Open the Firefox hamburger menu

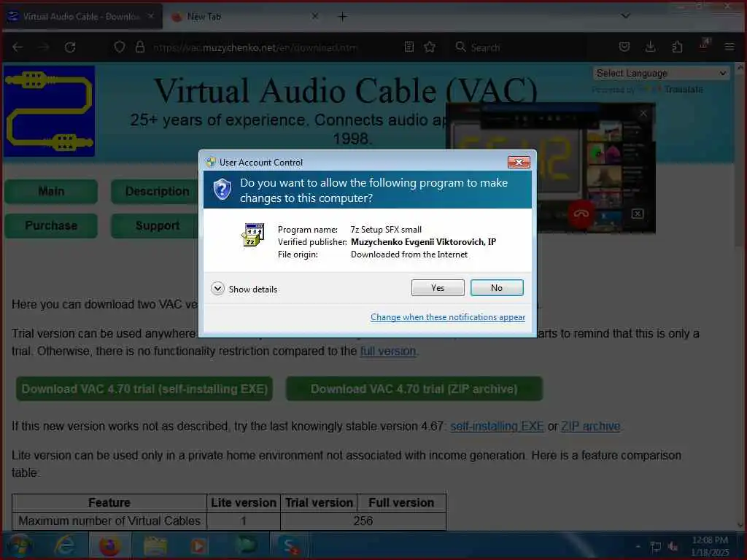pos(729,47)
